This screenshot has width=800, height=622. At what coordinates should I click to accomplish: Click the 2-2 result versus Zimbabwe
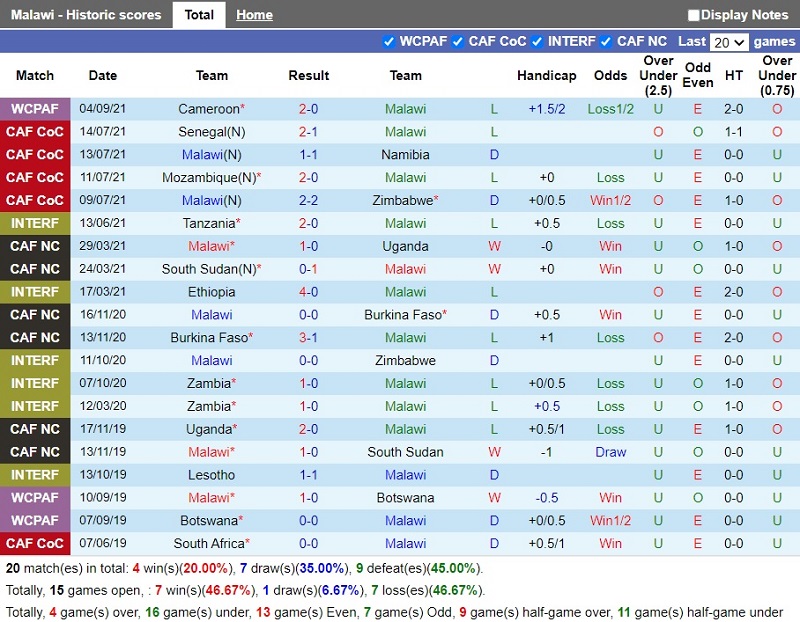309,200
